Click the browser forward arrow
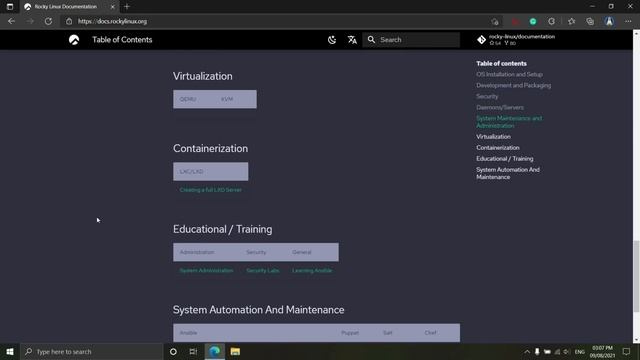This screenshot has height=360, width=640. 30,21
